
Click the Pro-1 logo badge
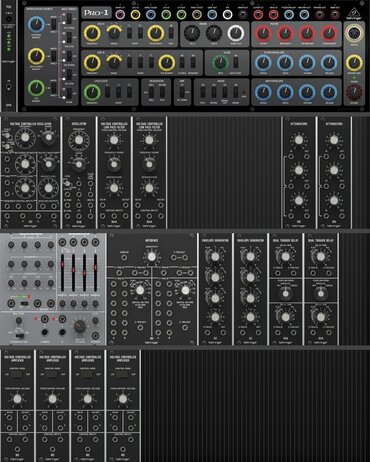[96, 13]
